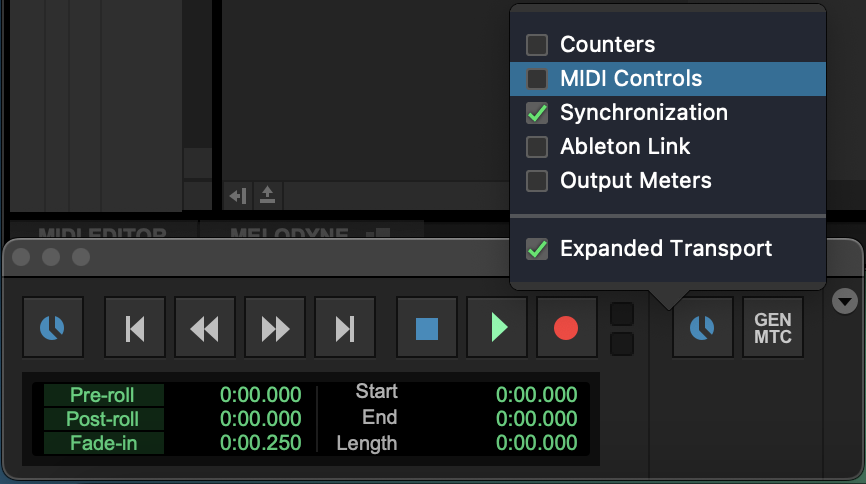Open the transport window options dropdown arrow
Image resolution: width=866 pixels, height=484 pixels.
tap(845, 301)
